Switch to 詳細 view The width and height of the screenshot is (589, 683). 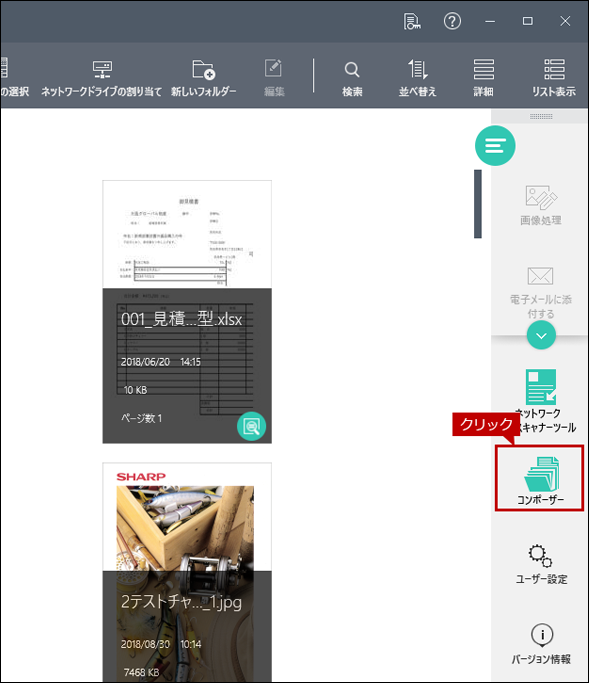[484, 78]
